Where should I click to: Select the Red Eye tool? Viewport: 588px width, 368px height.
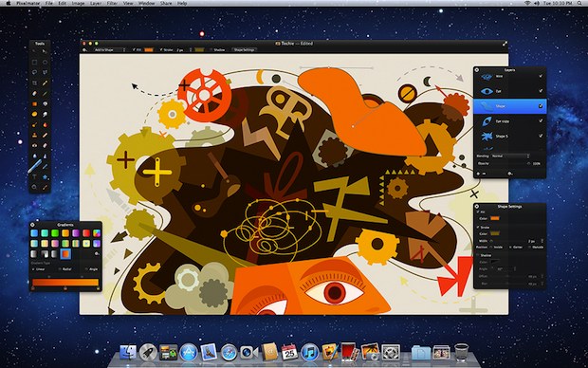[x=34, y=145]
